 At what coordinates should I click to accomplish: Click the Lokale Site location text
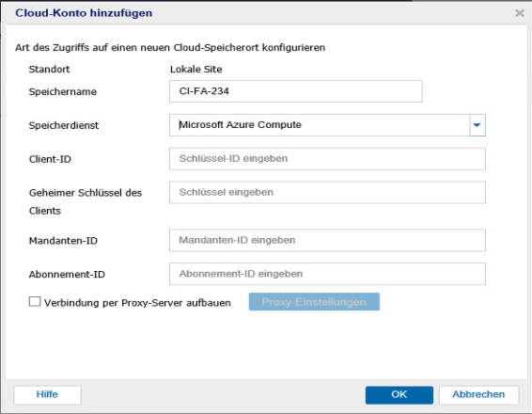pyautogui.click(x=196, y=70)
